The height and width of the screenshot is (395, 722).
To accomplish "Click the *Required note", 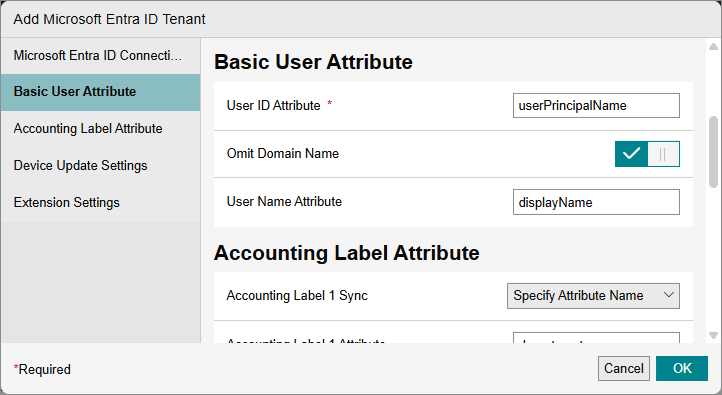I will coord(42,369).
